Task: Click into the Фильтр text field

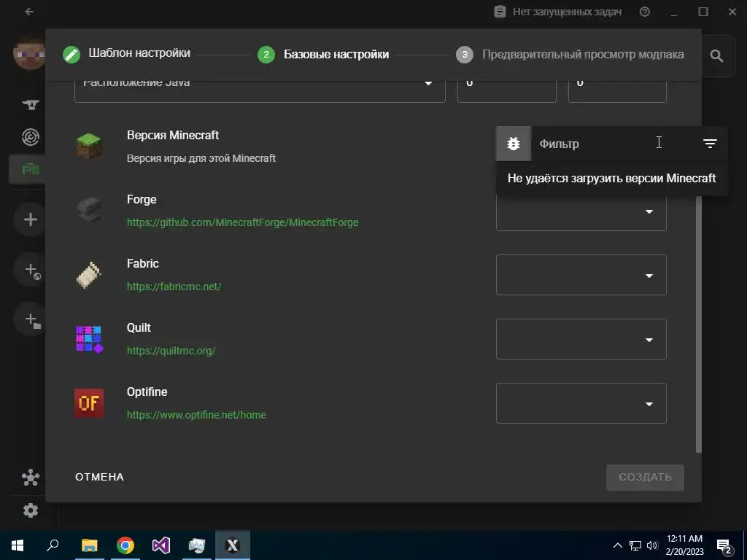Action: pyautogui.click(x=614, y=144)
